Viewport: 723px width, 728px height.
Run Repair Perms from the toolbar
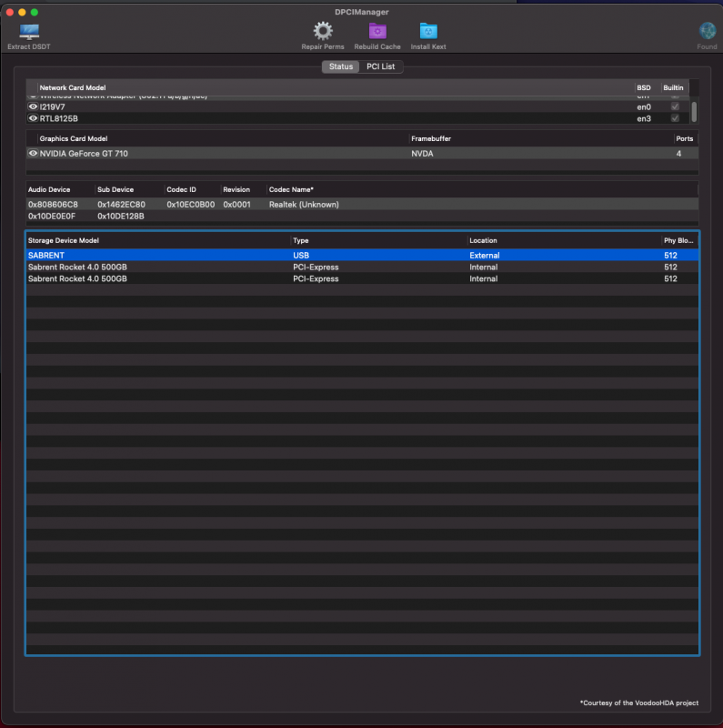tap(323, 32)
